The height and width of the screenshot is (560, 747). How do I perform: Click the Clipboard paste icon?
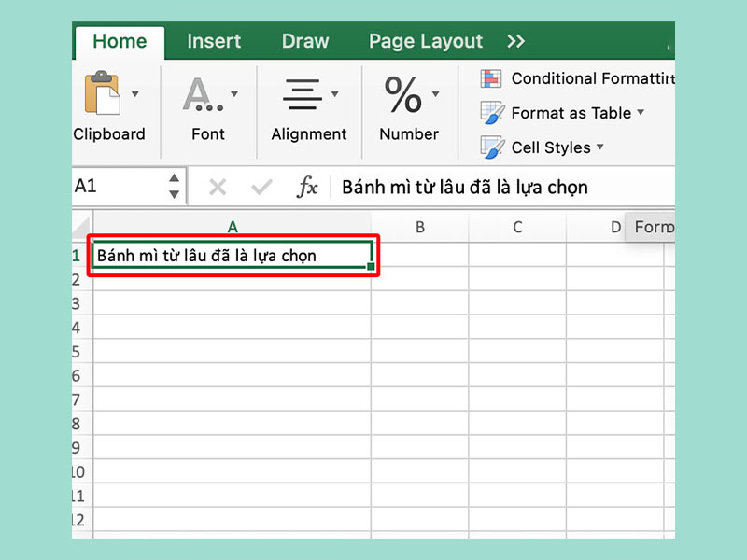point(102,93)
